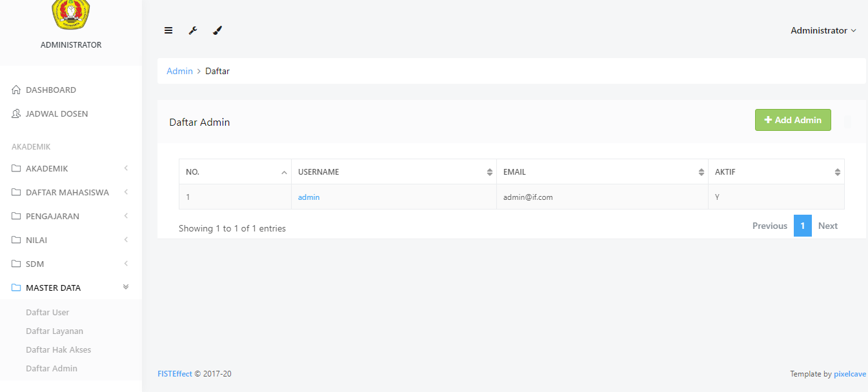The width and height of the screenshot is (868, 392).
Task: Sort table by Username column
Action: tap(393, 172)
